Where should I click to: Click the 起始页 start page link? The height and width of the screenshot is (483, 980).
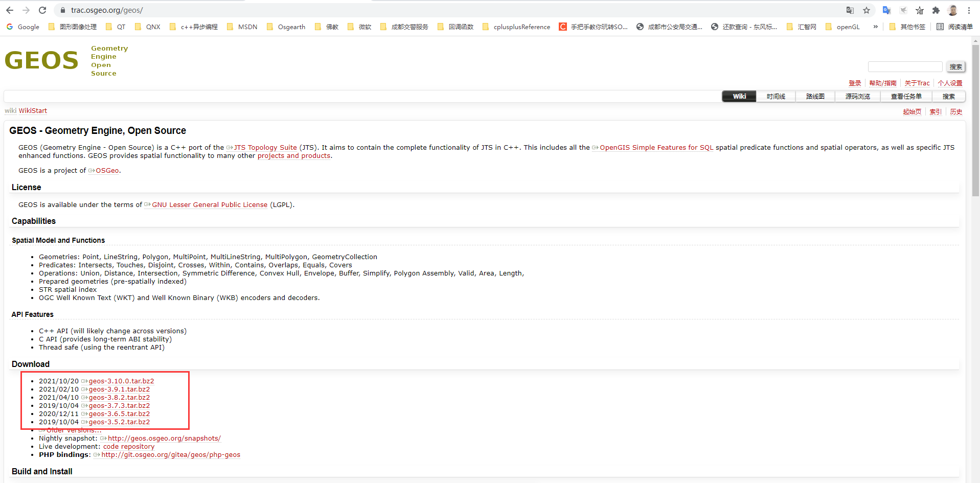pos(912,112)
